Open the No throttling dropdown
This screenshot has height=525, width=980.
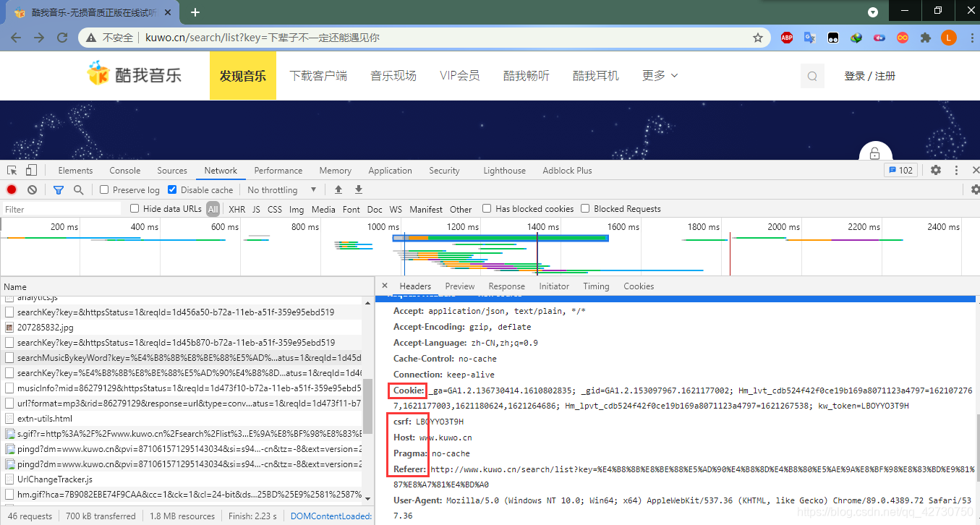(x=282, y=189)
